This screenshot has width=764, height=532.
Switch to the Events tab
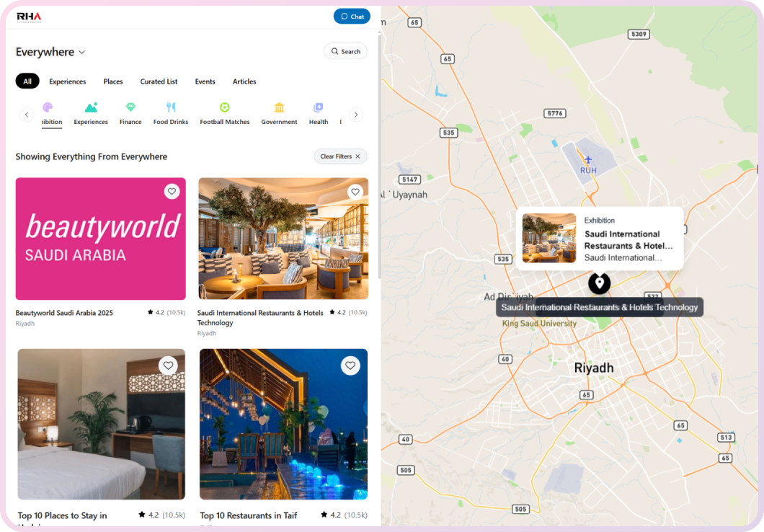[205, 81]
